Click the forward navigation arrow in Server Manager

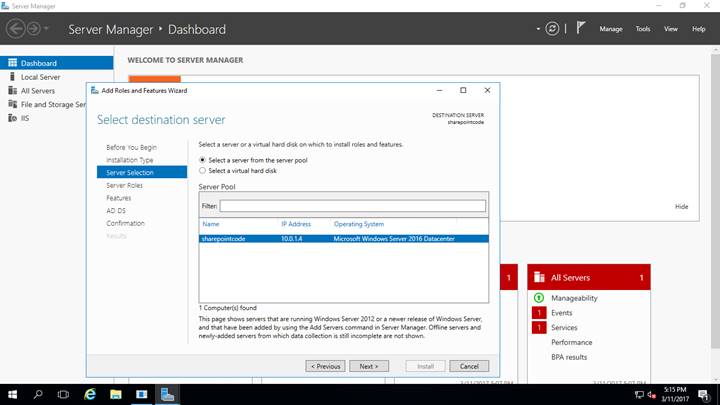point(34,29)
